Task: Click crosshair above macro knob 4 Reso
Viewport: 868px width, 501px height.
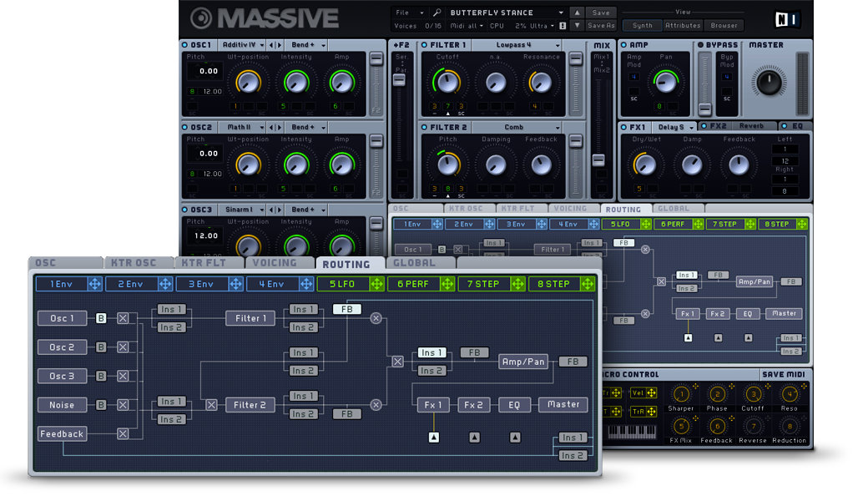Action: (803, 387)
